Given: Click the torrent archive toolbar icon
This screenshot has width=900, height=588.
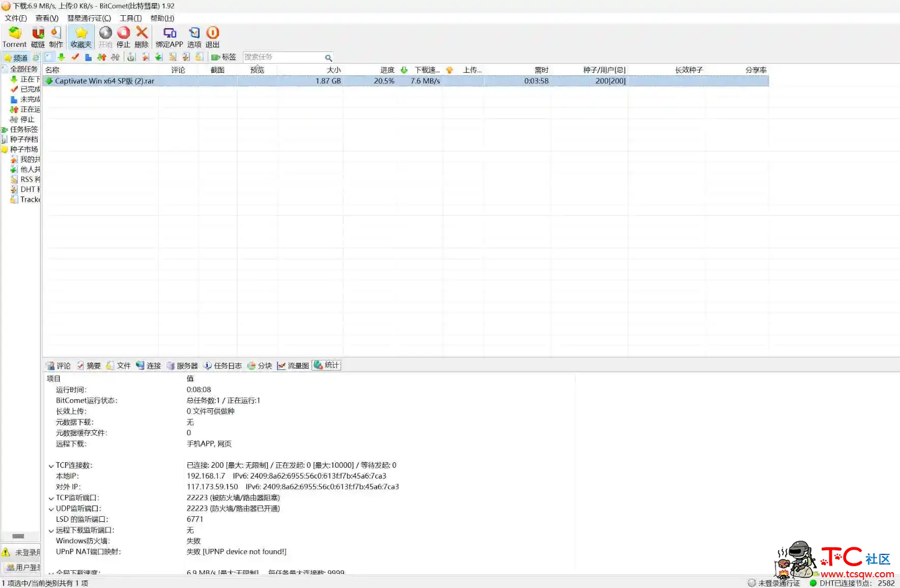Looking at the screenshot, I should click(131, 57).
